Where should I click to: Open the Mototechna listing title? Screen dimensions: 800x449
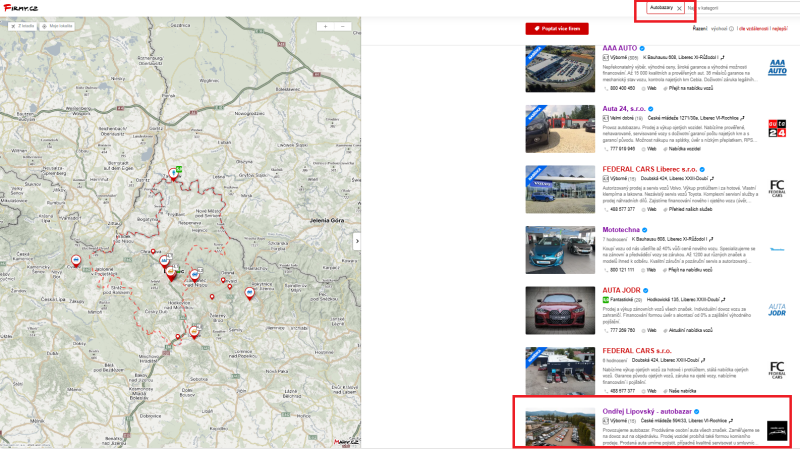click(621, 230)
